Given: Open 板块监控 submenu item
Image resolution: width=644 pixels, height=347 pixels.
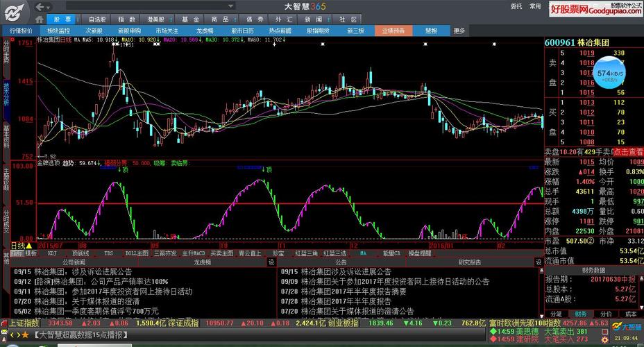Looking at the screenshot, I should 59,31.
